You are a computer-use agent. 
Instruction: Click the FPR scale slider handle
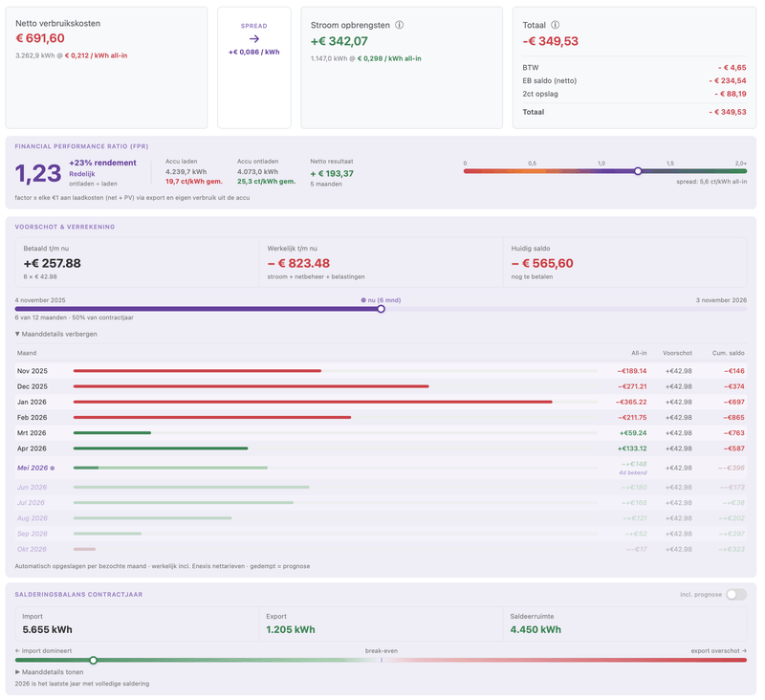click(638, 171)
